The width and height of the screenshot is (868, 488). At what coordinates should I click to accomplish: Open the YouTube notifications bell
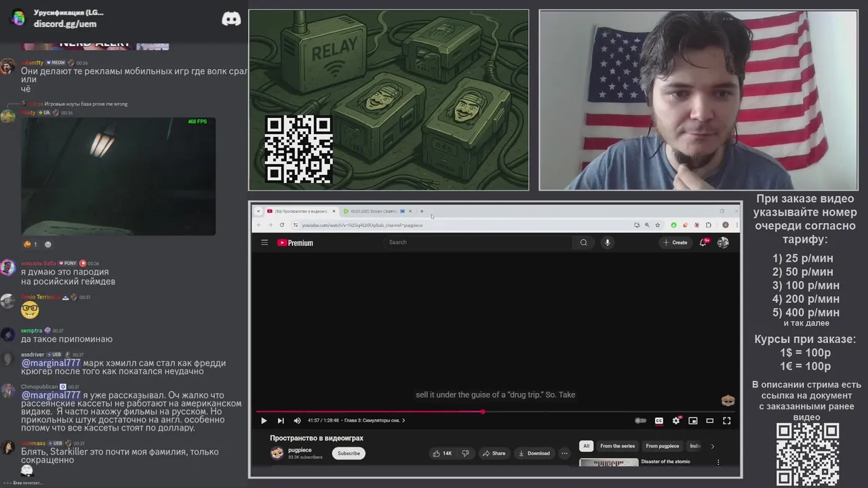click(x=704, y=243)
